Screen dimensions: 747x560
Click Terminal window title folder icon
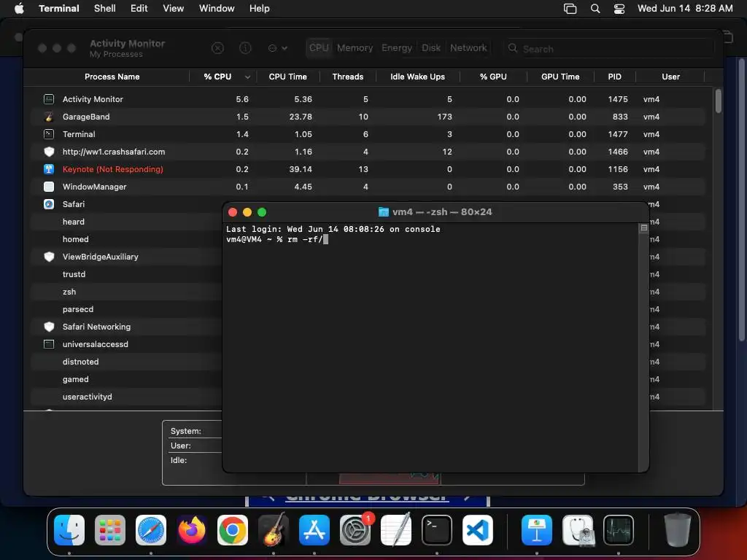click(x=383, y=212)
